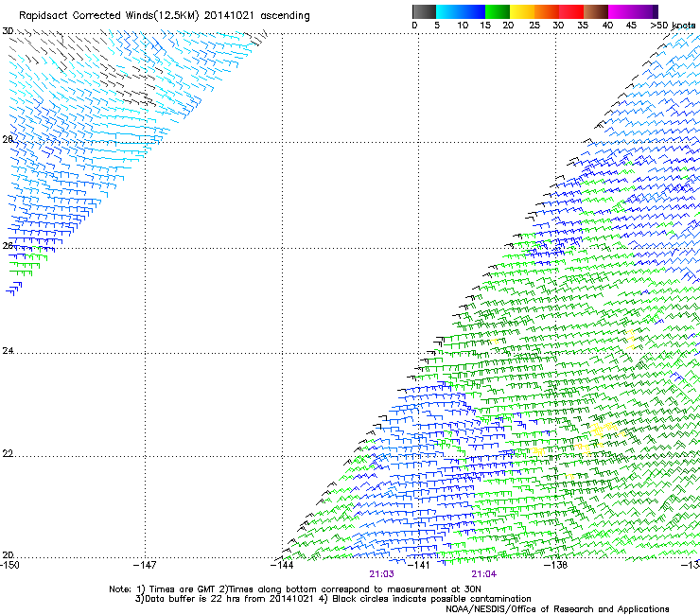
Task: Click the orange 25-30 knot legend segment
Action: [547, 11]
